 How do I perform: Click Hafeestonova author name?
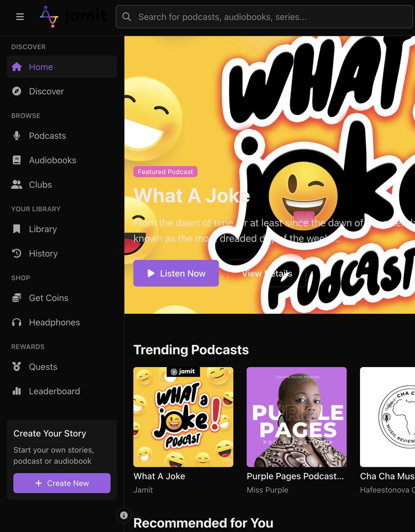(388, 490)
